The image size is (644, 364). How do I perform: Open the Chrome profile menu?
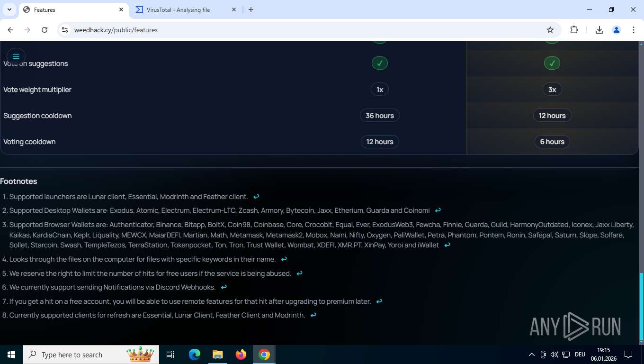[617, 30]
